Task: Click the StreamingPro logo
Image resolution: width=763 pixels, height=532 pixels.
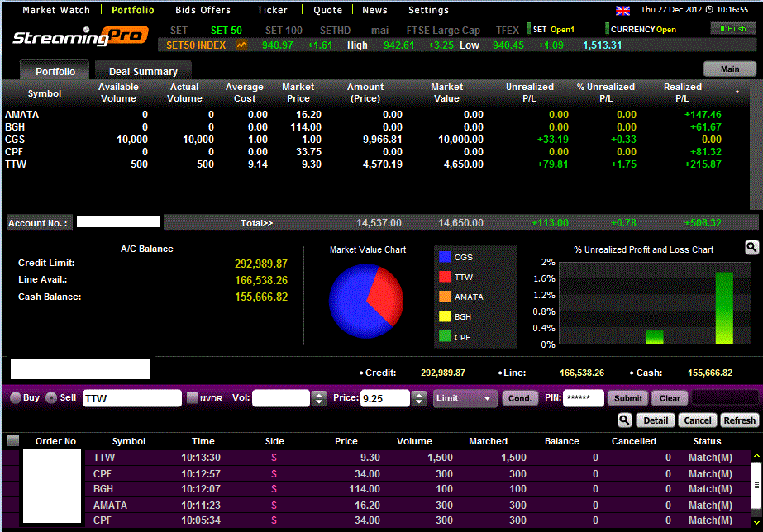Action: [72, 37]
